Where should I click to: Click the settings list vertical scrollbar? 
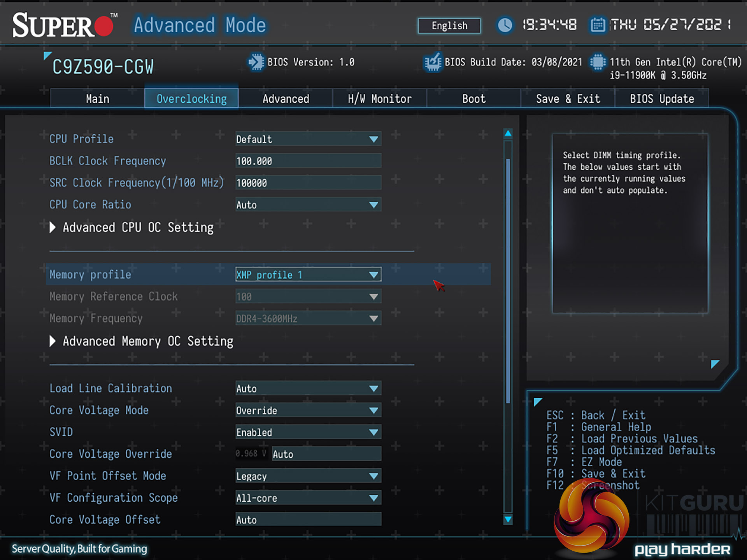[x=508, y=280]
